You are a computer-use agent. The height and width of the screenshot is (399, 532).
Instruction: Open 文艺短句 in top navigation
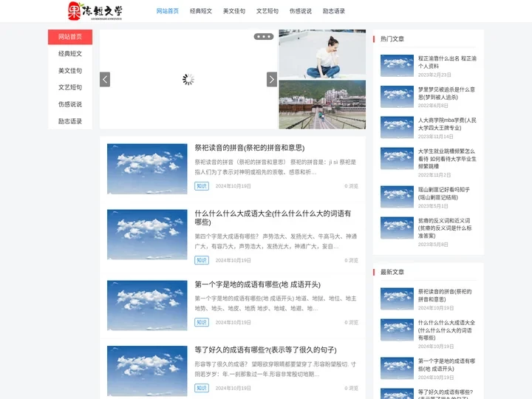click(267, 11)
